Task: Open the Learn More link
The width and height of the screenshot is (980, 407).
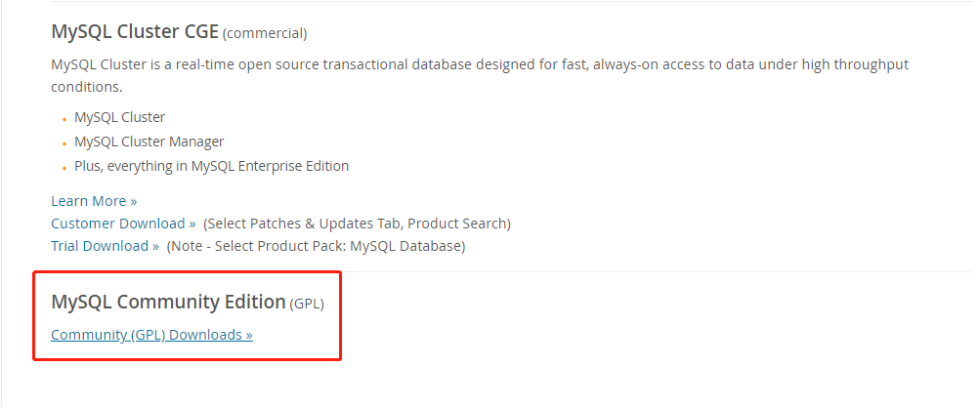Action: click(94, 201)
